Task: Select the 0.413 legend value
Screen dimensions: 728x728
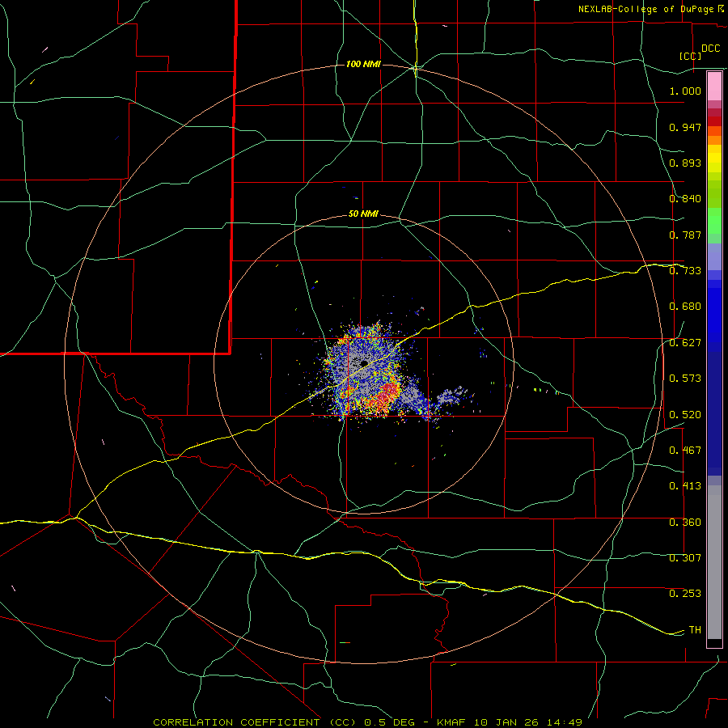Action: [685, 486]
